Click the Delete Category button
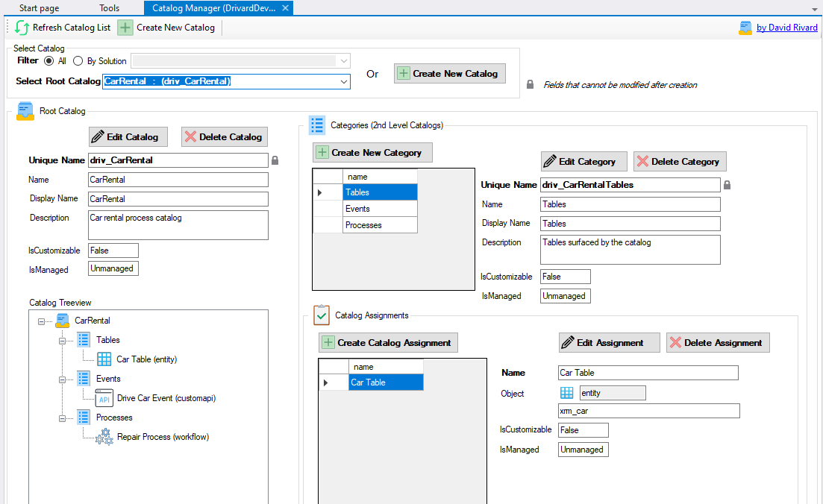The image size is (823, 504). (x=680, y=162)
